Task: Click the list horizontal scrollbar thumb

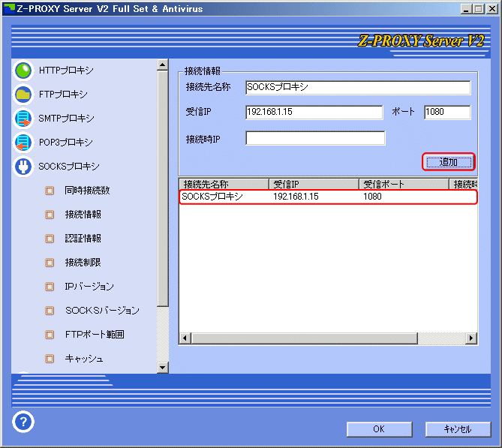Action: click(x=304, y=338)
